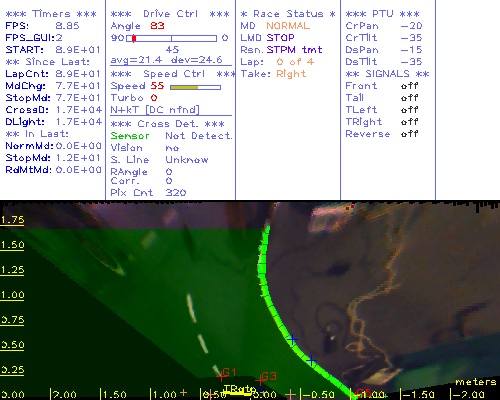Viewport: 500px width, 400px height.
Task: Click the G3 red cross marker
Action: click(260, 381)
